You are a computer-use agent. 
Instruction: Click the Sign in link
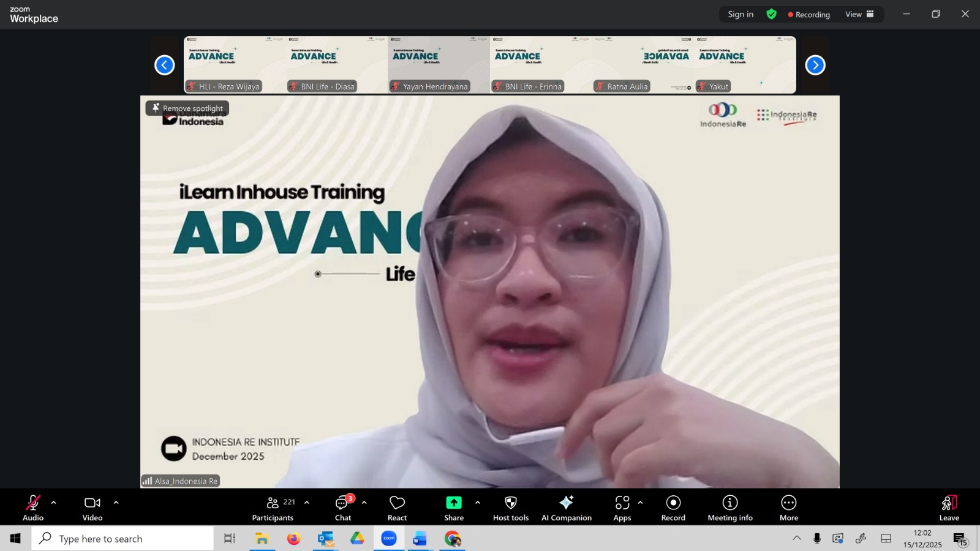coord(741,14)
